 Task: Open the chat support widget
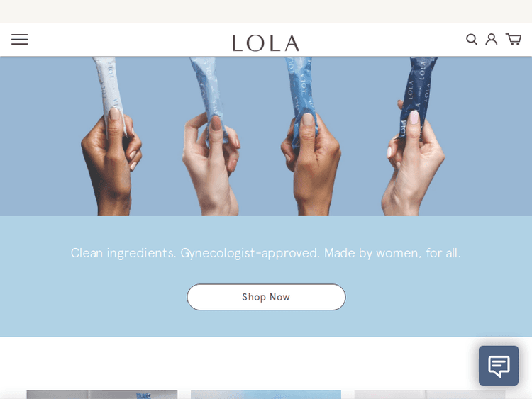pos(499,366)
